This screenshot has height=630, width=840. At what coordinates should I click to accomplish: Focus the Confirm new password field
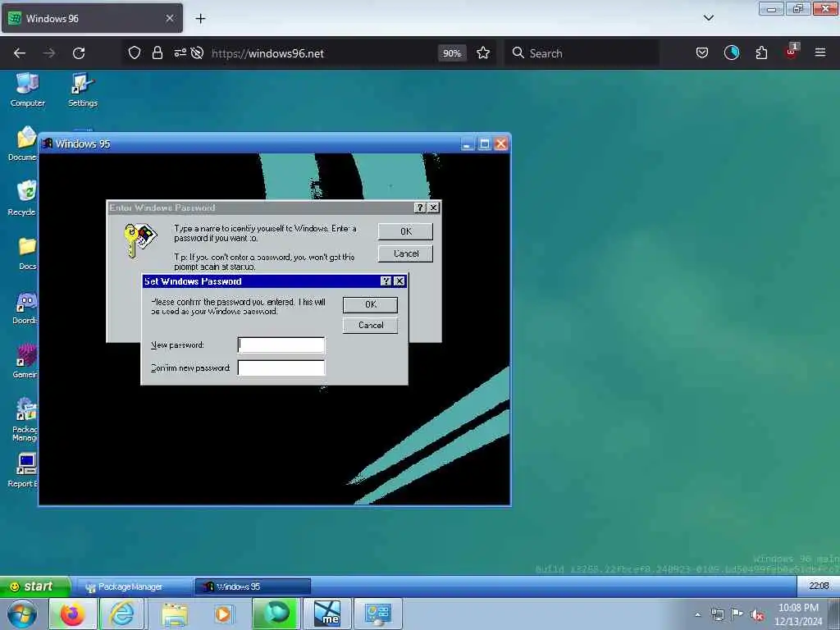pos(281,367)
